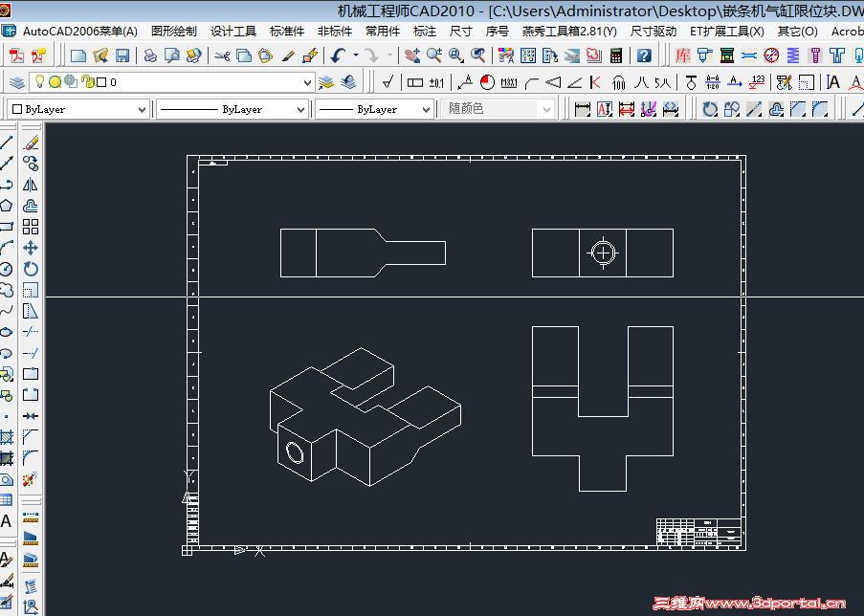Open the 标准件 menu
This screenshot has width=864, height=616.
coord(287,32)
